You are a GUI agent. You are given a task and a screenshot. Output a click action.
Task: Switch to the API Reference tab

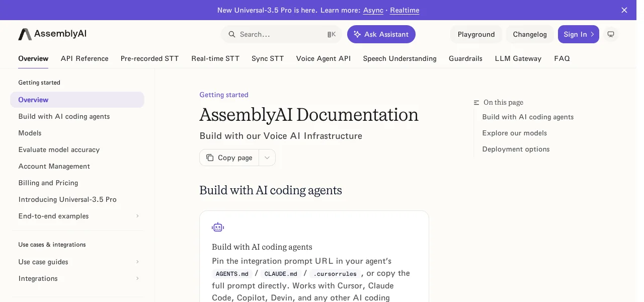85,58
